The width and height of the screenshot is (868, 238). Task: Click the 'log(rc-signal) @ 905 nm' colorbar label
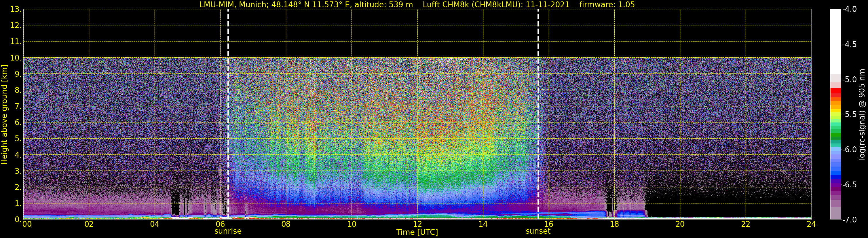[x=862, y=114]
